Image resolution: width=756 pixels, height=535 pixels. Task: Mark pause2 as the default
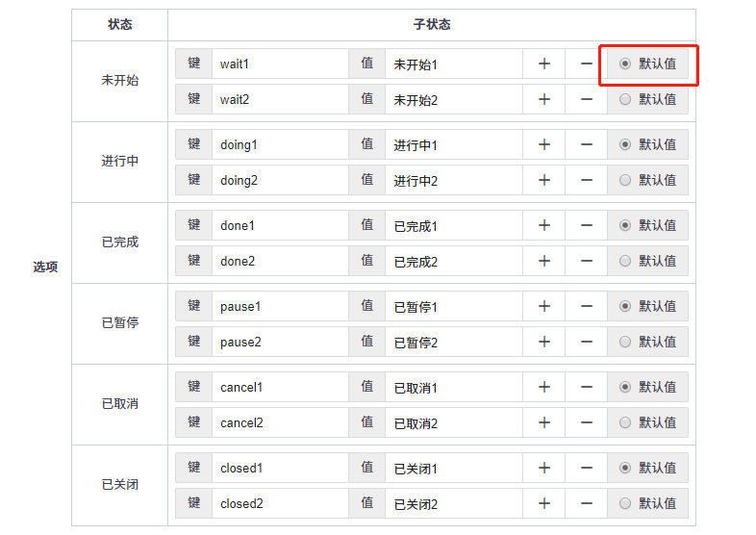point(625,342)
